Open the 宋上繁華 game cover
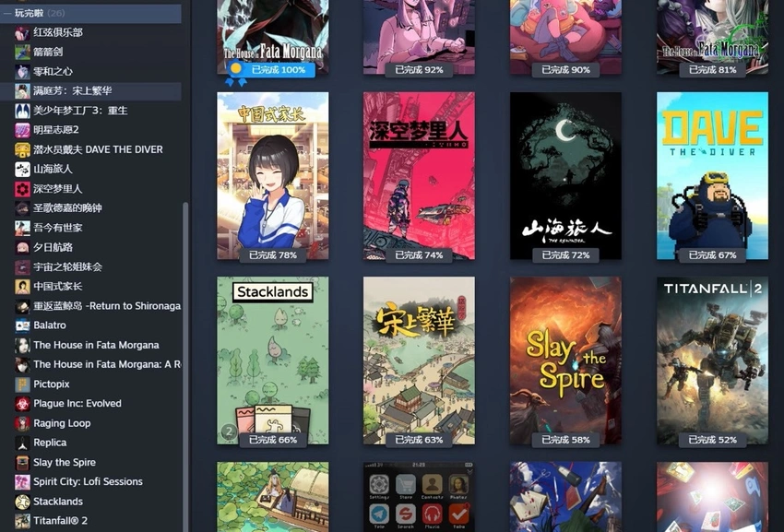The image size is (784, 532). [419, 361]
